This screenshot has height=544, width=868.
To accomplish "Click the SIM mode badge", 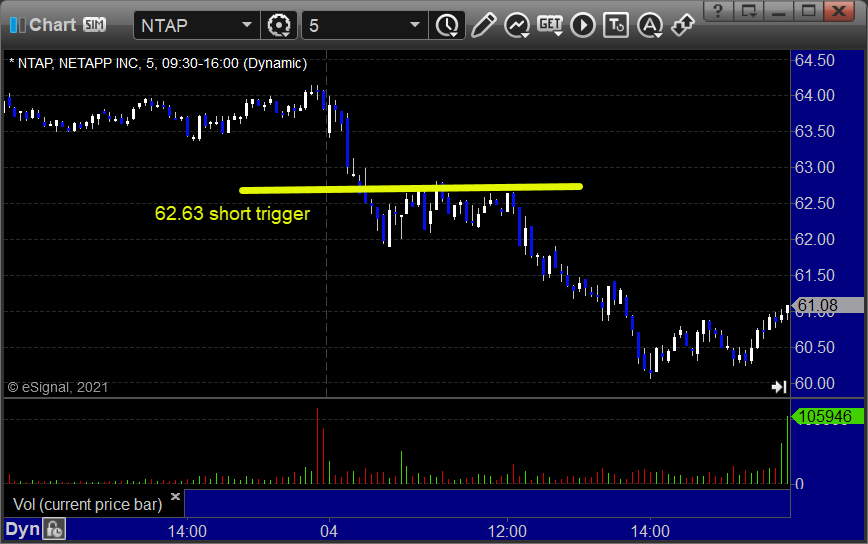I will pyautogui.click(x=95, y=25).
